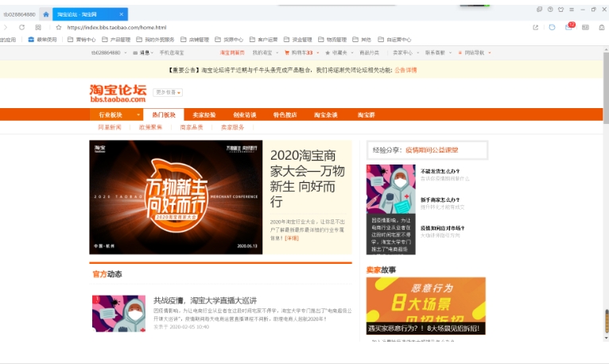Open the shirt skin icon in title bar
This screenshot has height=364, width=609.
click(561, 10)
